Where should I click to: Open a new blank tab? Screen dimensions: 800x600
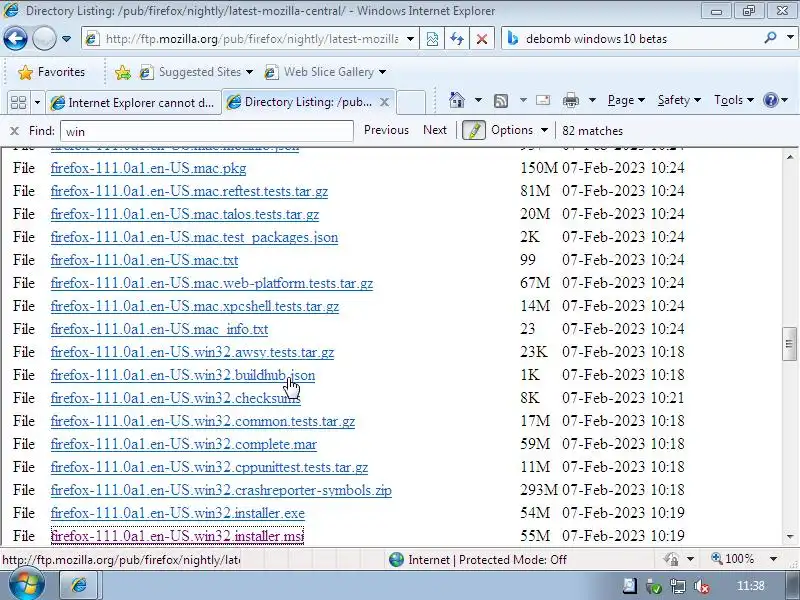411,103
